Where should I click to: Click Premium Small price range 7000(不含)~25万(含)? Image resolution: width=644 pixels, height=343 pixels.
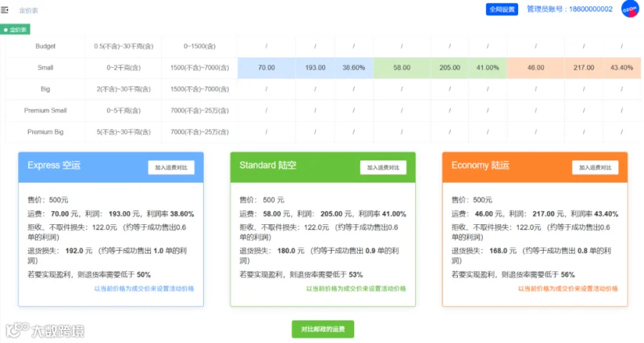(200, 110)
